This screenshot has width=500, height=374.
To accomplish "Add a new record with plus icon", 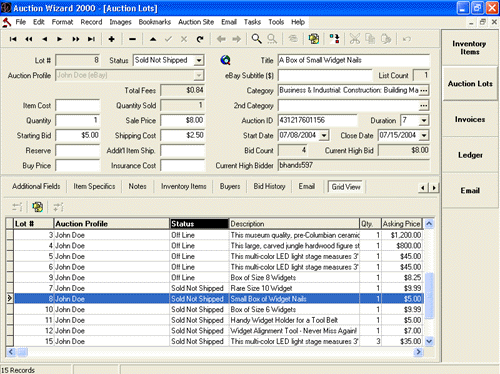I will tap(112, 39).
